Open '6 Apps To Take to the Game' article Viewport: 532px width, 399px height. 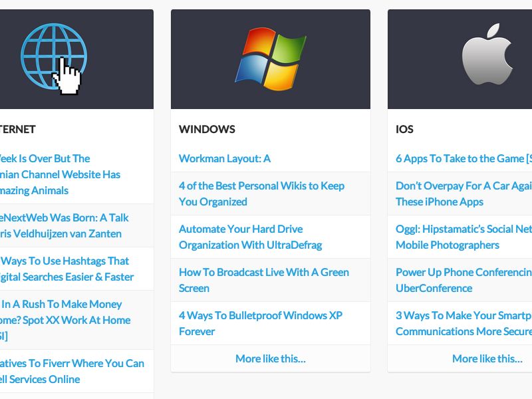tap(464, 158)
